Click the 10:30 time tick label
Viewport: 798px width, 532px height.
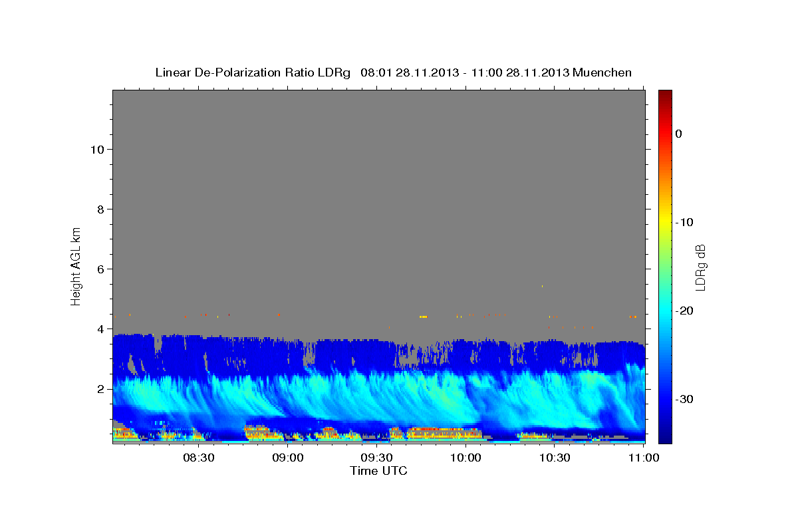[555, 458]
